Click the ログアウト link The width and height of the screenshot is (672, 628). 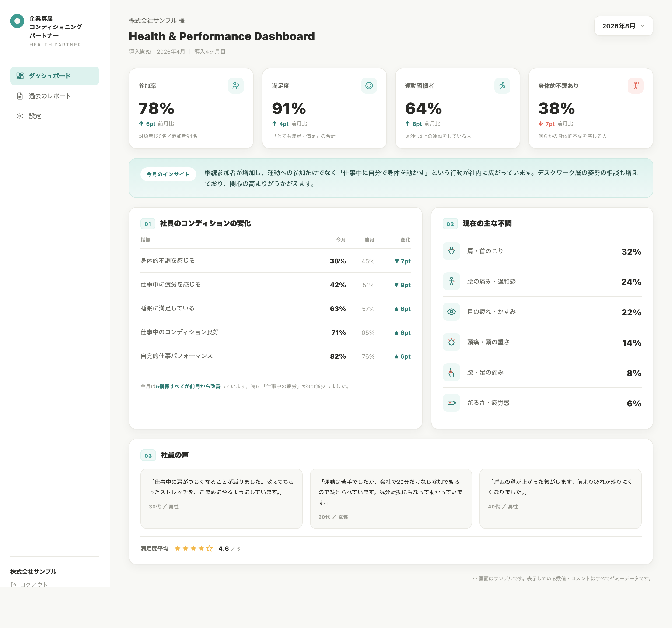pyautogui.click(x=29, y=584)
